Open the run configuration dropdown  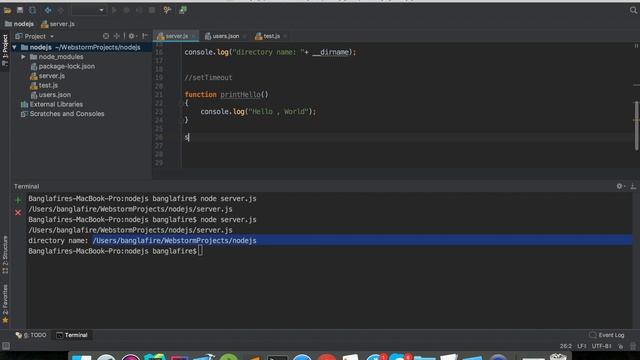click(89, 10)
